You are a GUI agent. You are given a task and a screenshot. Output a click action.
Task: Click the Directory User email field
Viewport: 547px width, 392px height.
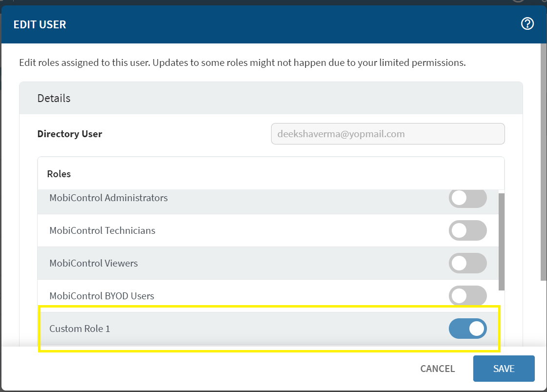[387, 134]
